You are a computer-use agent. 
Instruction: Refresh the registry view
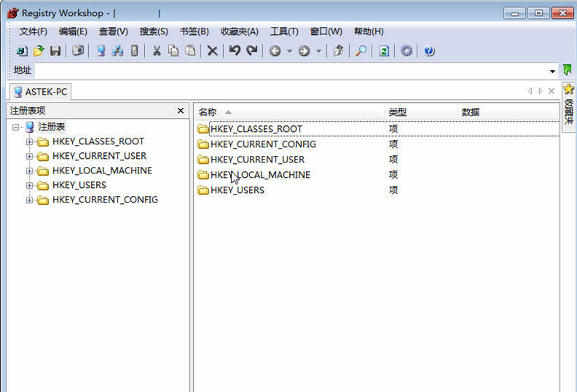[384, 51]
